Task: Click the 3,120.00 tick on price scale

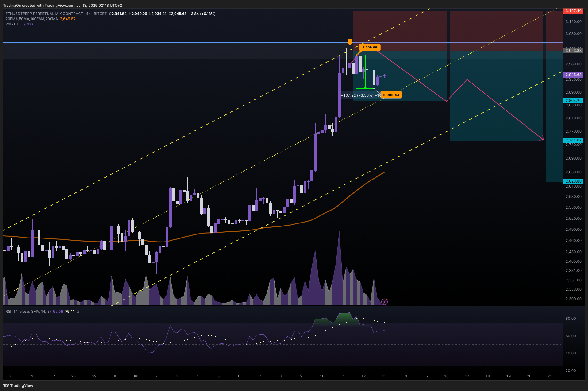Action: point(573,22)
